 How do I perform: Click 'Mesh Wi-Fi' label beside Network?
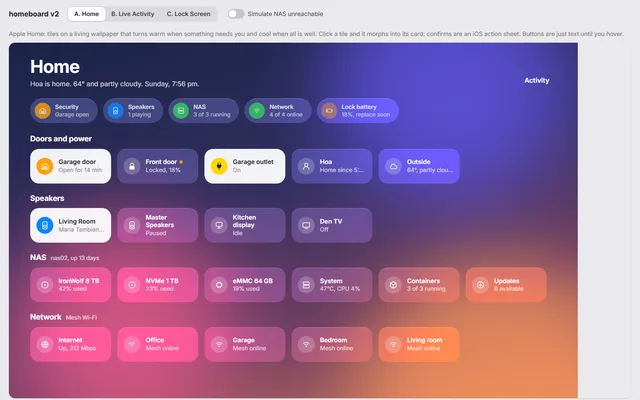click(81, 318)
